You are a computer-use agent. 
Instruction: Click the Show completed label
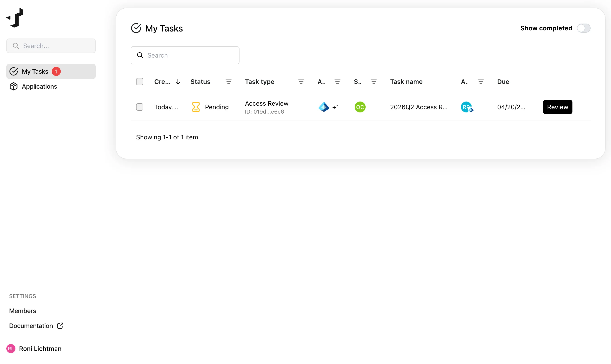(546, 28)
